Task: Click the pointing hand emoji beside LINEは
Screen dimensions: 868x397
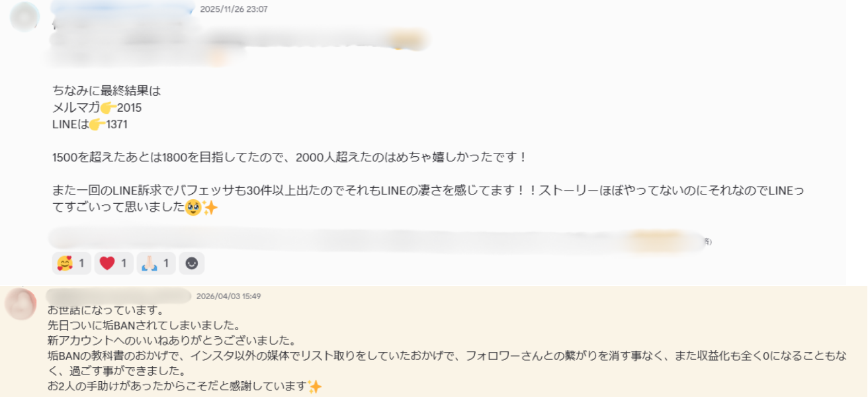Action: [x=97, y=124]
